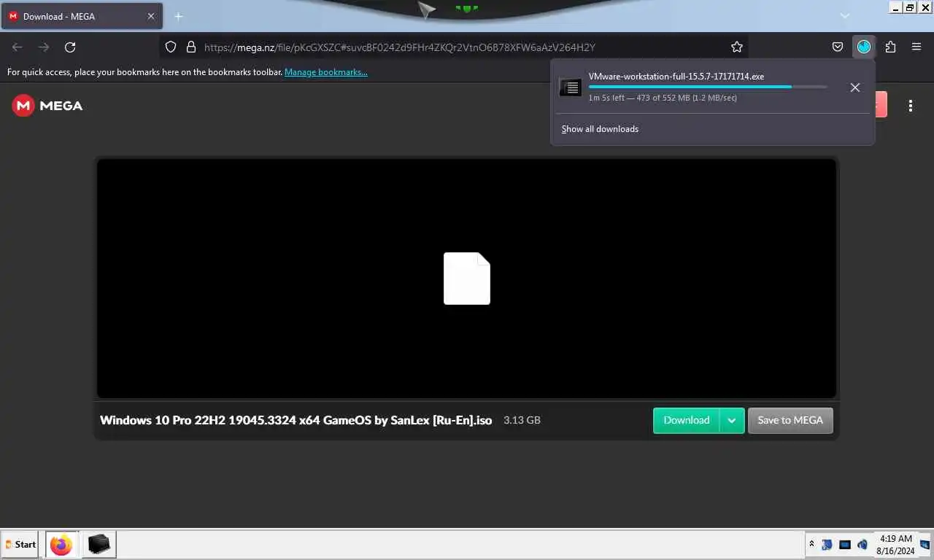This screenshot has width=934, height=560.
Task: Go forward to next page
Action: click(x=44, y=47)
